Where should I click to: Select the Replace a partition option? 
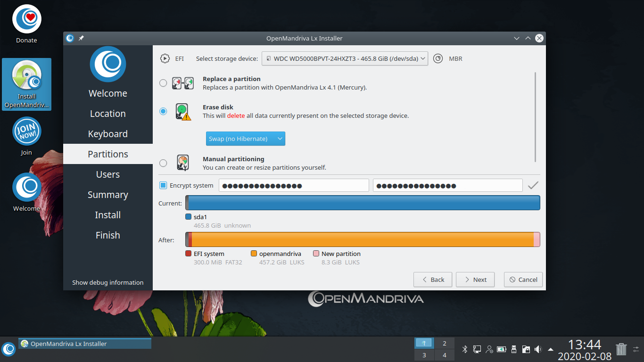pyautogui.click(x=163, y=83)
